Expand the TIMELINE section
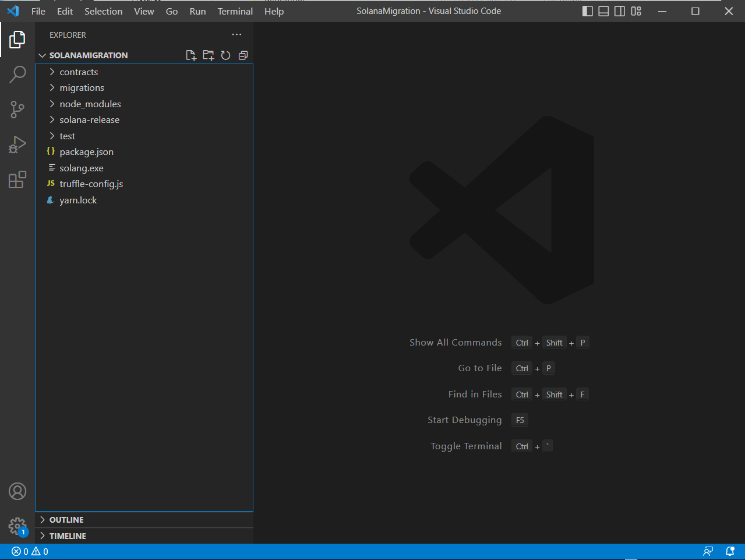Screen dimensions: 745x560 [x=144, y=536]
